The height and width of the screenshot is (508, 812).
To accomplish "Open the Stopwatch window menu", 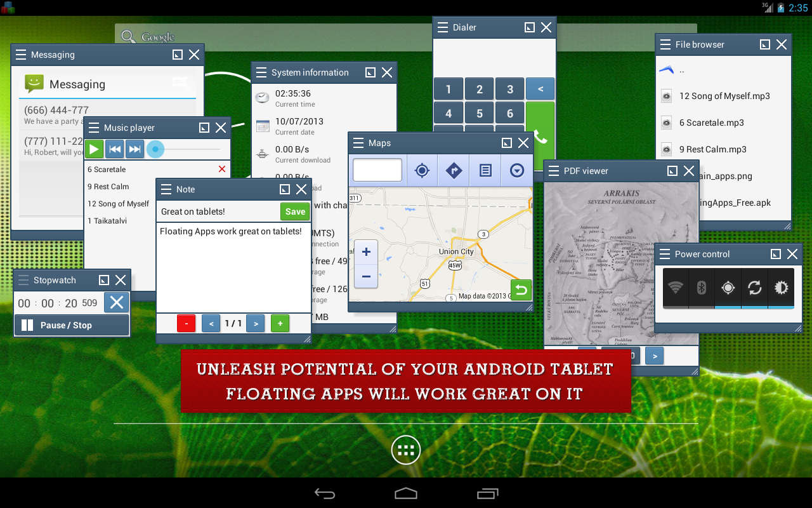I will click(x=24, y=280).
